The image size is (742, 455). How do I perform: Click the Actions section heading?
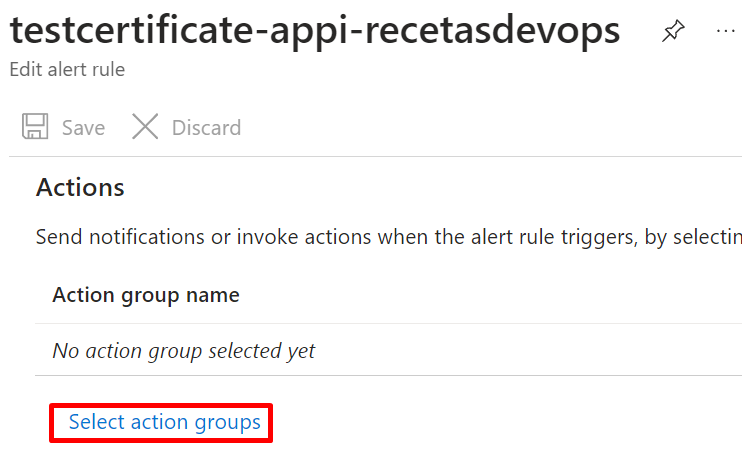pos(80,187)
